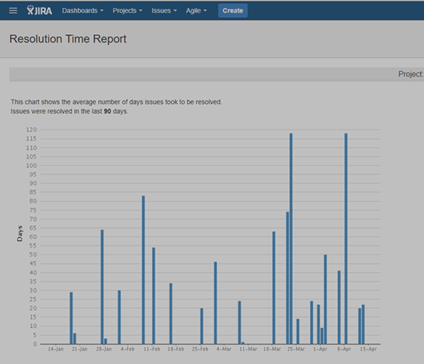
Task: Click the 100 y-axis value
Action: (x=32, y=165)
